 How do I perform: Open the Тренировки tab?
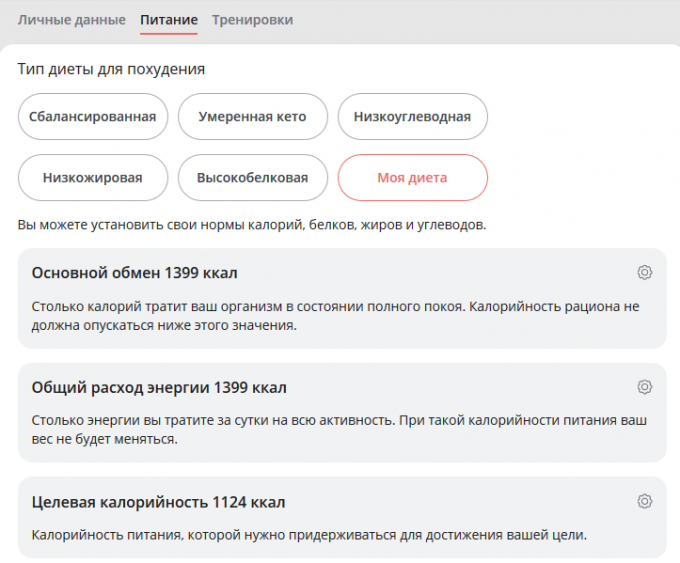click(x=252, y=20)
